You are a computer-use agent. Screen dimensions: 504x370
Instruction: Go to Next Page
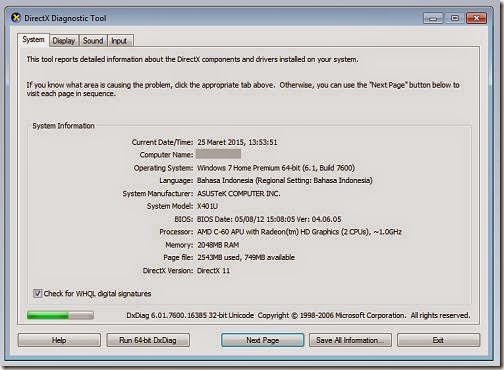[263, 340]
